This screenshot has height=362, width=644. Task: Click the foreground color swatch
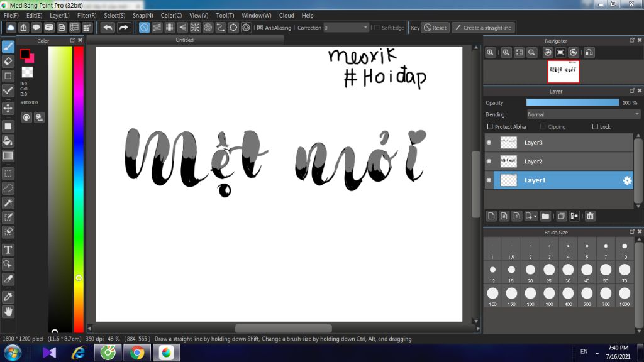25,54
